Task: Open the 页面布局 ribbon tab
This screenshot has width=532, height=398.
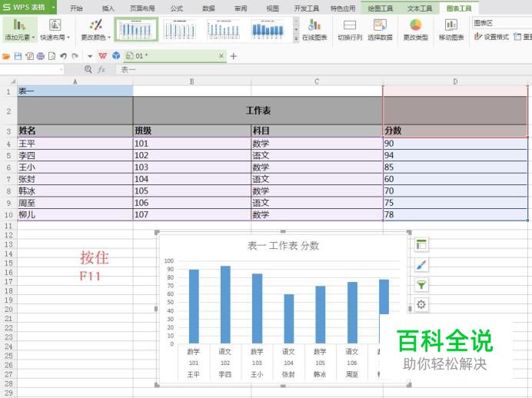Action: coord(142,8)
